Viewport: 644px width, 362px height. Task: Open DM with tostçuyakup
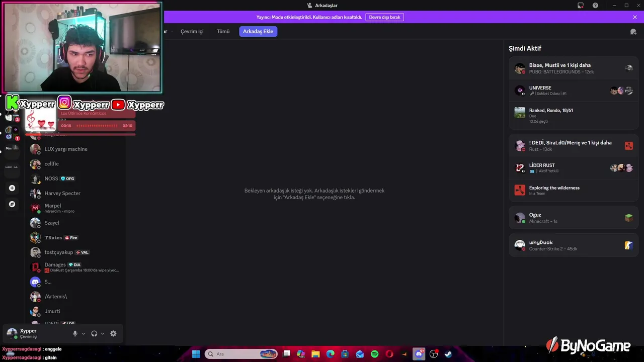tap(75, 252)
